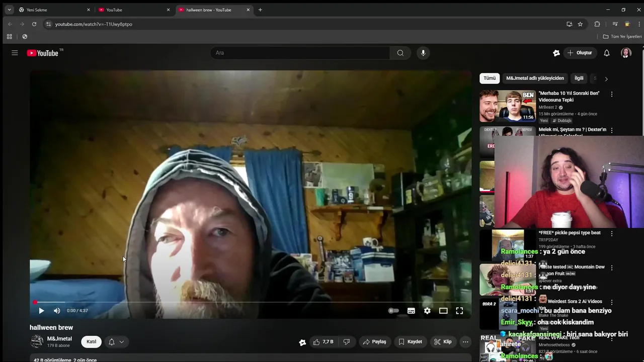Like the video with thumbs up

pos(323,342)
